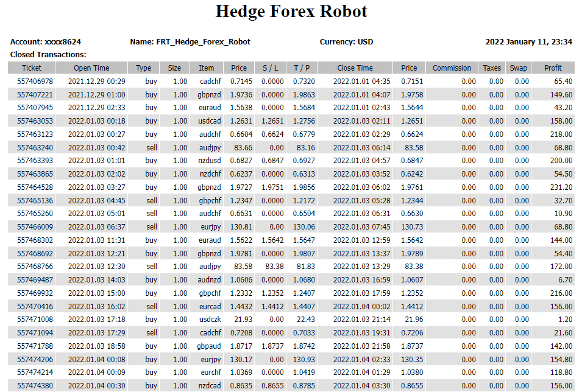The height and width of the screenshot is (392, 582).
Task: Click the Swap column header
Action: [518, 68]
